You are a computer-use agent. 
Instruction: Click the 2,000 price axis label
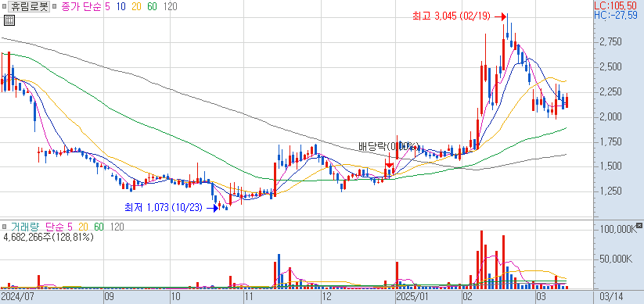(x=610, y=117)
